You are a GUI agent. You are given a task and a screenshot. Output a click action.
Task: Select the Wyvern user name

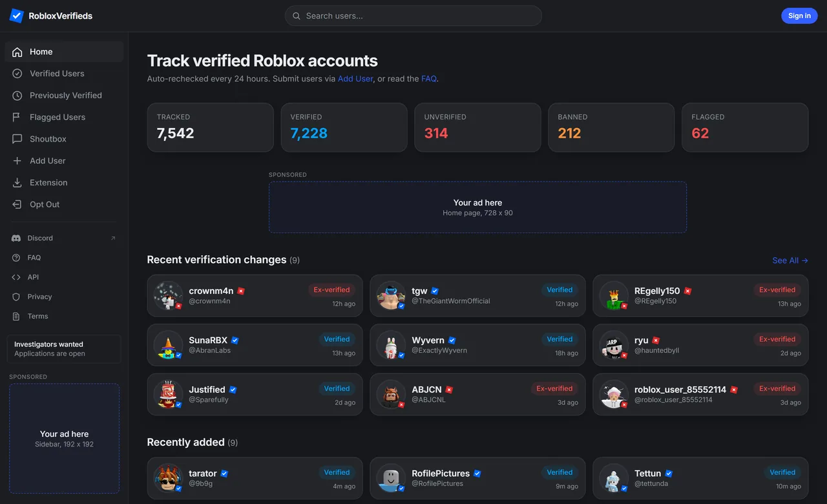click(428, 341)
